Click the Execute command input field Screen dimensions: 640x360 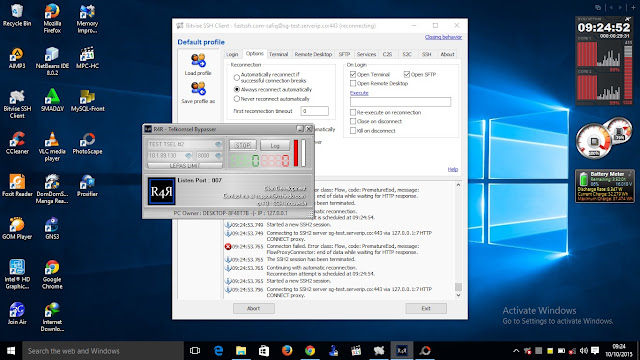pyautogui.click(x=400, y=102)
